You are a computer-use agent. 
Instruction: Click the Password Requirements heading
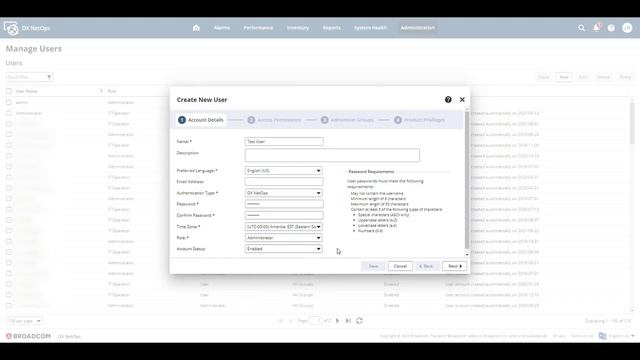371,171
